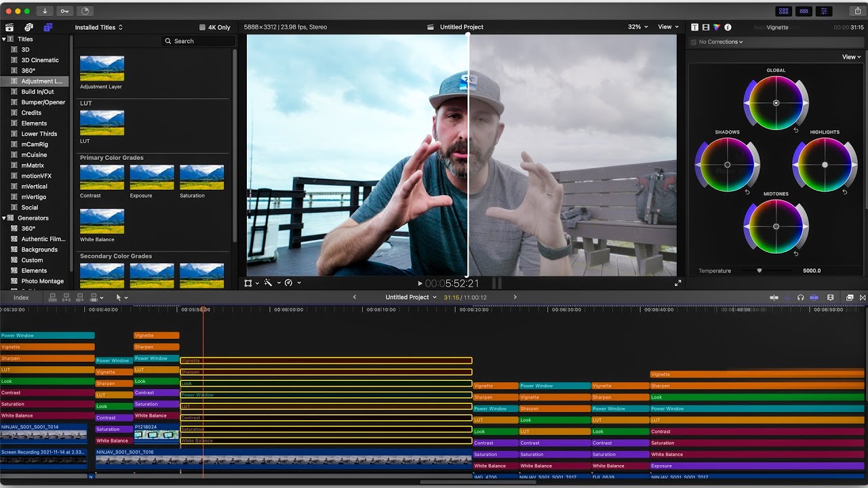
Task: Open the Text inspector T icon
Action: (695, 27)
